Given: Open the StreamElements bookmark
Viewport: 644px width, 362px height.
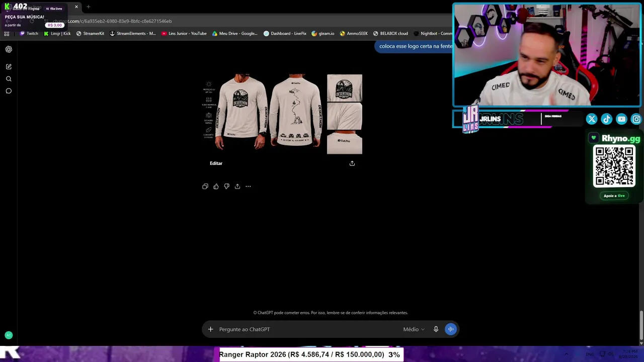Looking at the screenshot, I should [x=133, y=34].
